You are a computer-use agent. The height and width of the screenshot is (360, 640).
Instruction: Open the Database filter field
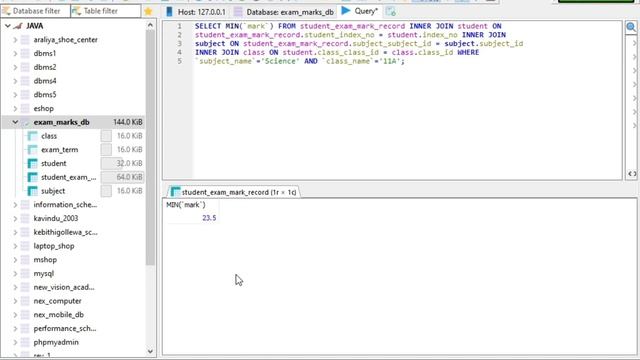click(36, 11)
